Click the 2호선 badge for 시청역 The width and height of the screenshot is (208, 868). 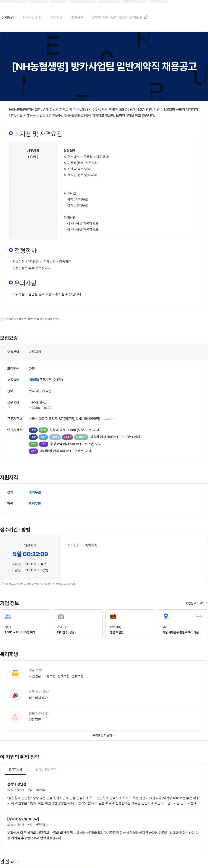[x=43, y=430]
